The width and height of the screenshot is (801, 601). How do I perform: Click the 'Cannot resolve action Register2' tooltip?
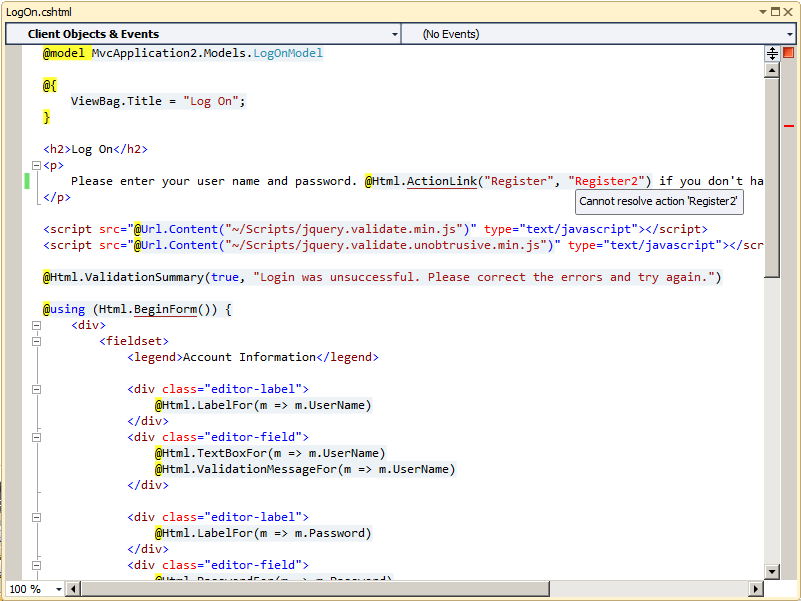point(659,201)
